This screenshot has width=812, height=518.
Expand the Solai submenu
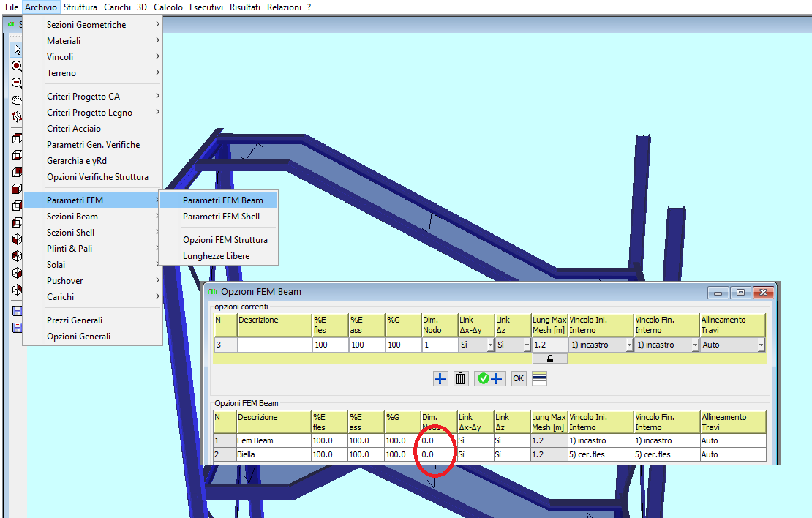tap(93, 265)
